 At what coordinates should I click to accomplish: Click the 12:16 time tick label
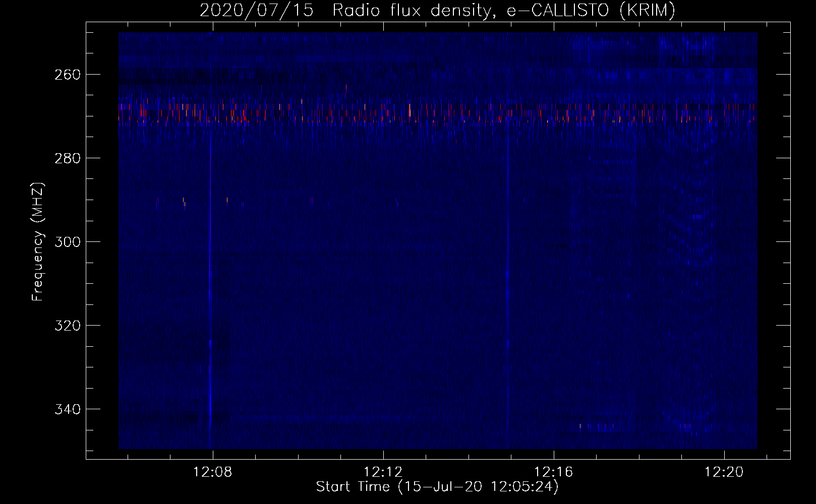coord(554,472)
